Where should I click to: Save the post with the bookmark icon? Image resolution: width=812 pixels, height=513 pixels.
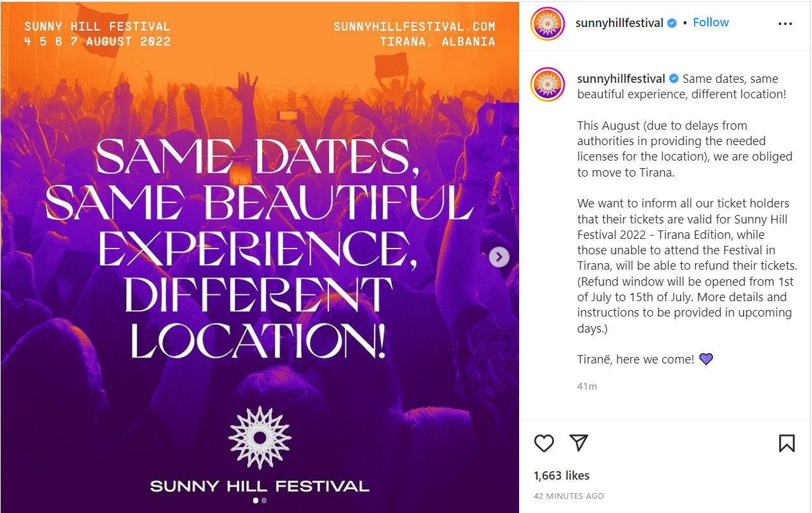point(786,443)
